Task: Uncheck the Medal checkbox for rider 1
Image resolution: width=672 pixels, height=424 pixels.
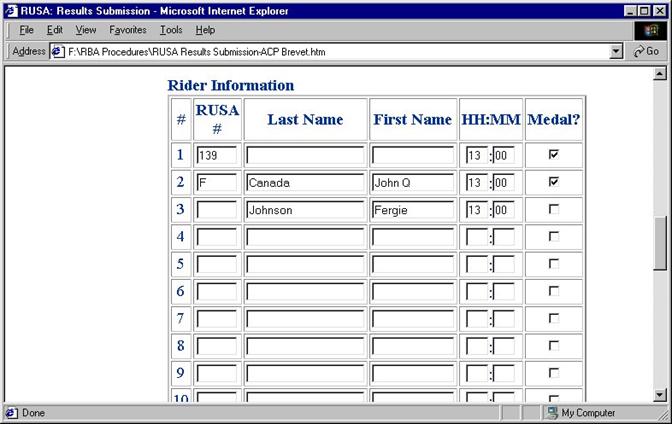Action: coord(553,155)
